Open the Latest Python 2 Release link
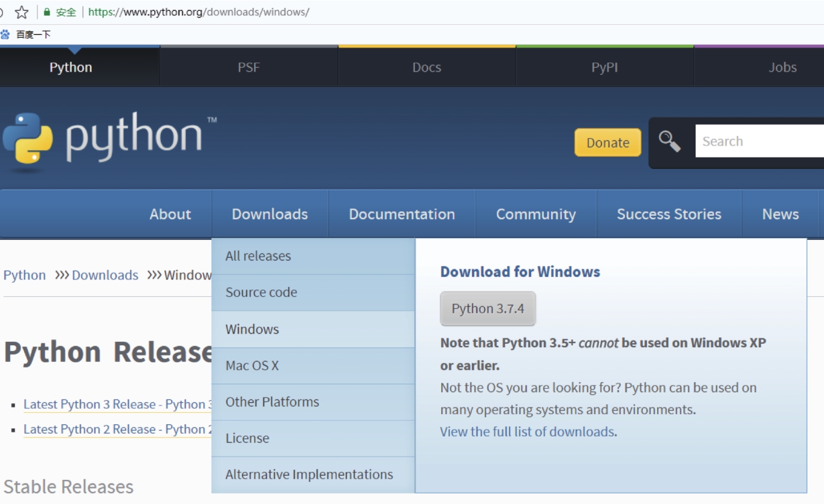This screenshot has width=824, height=504. [117, 429]
